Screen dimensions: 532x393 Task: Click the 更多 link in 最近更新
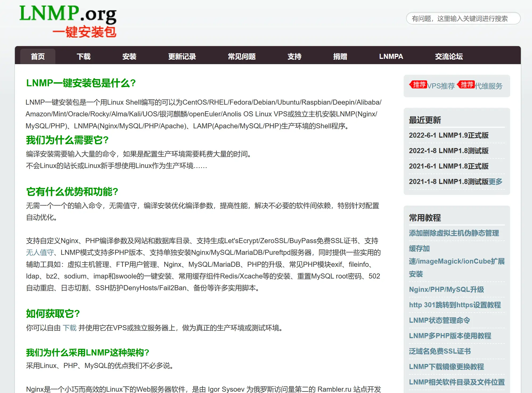click(x=496, y=182)
